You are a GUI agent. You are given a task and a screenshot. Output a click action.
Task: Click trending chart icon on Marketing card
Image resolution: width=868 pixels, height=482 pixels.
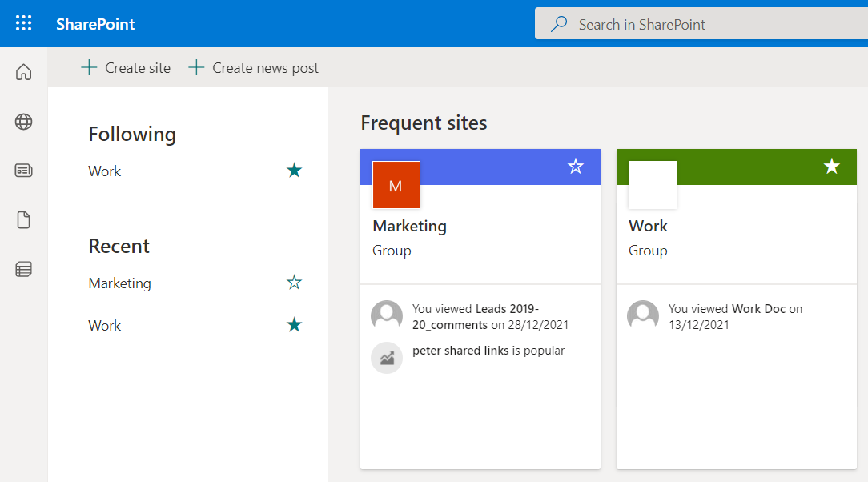[x=387, y=358]
